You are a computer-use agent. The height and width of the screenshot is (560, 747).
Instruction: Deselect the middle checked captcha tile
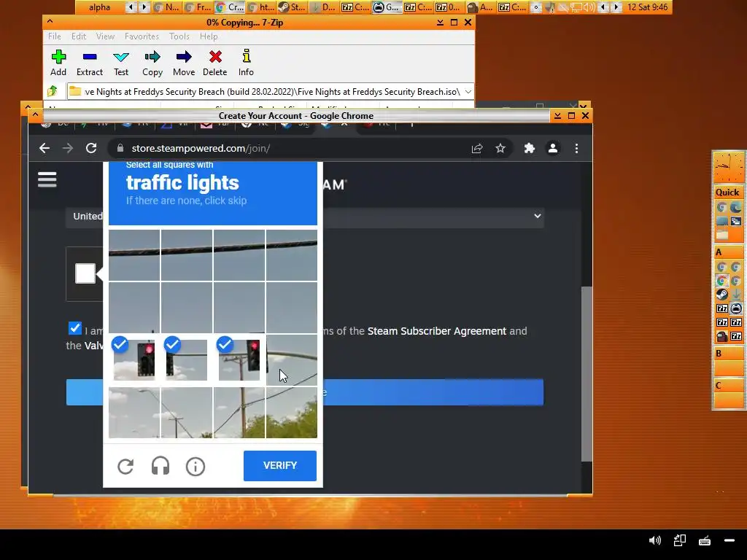coord(187,359)
